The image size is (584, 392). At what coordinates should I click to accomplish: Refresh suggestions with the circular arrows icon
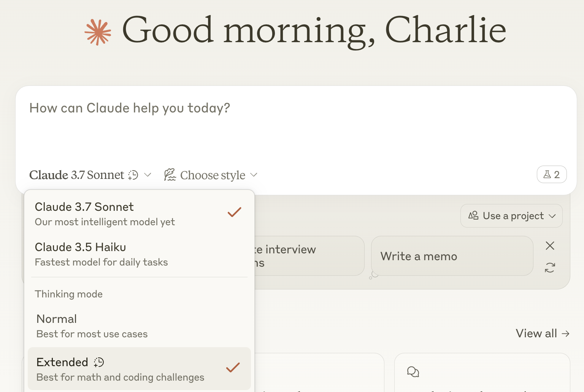pyautogui.click(x=550, y=267)
